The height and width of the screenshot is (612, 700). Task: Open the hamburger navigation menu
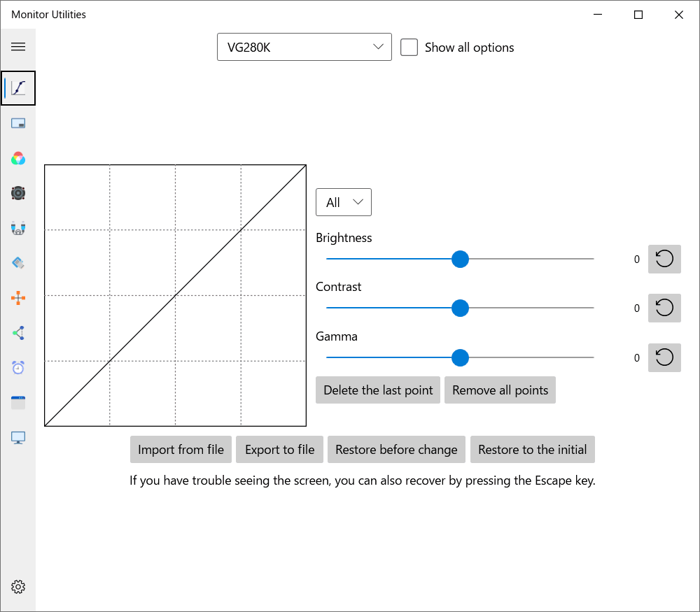click(x=18, y=47)
